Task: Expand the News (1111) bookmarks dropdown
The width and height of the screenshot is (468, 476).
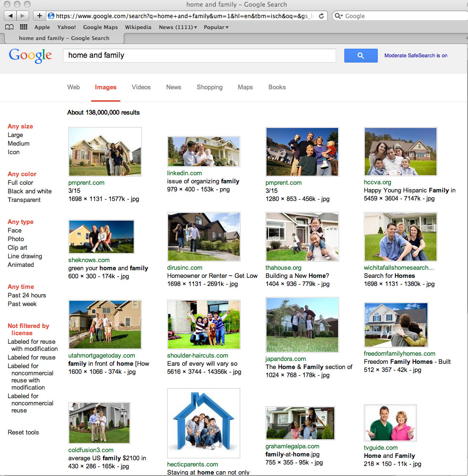Action: tap(178, 27)
